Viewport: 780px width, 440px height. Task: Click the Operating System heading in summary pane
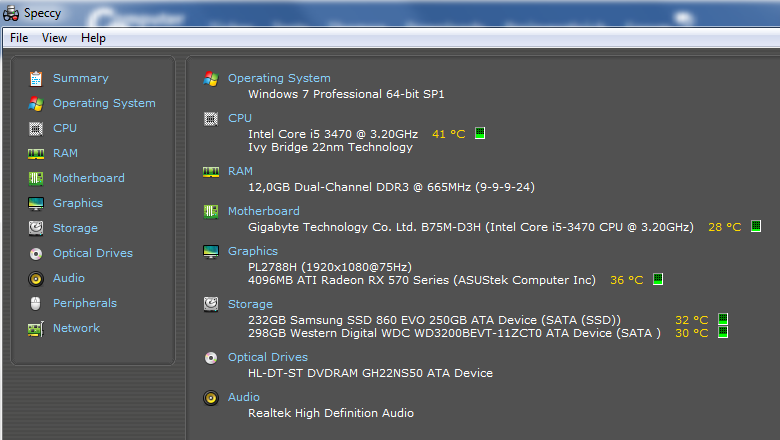[279, 78]
